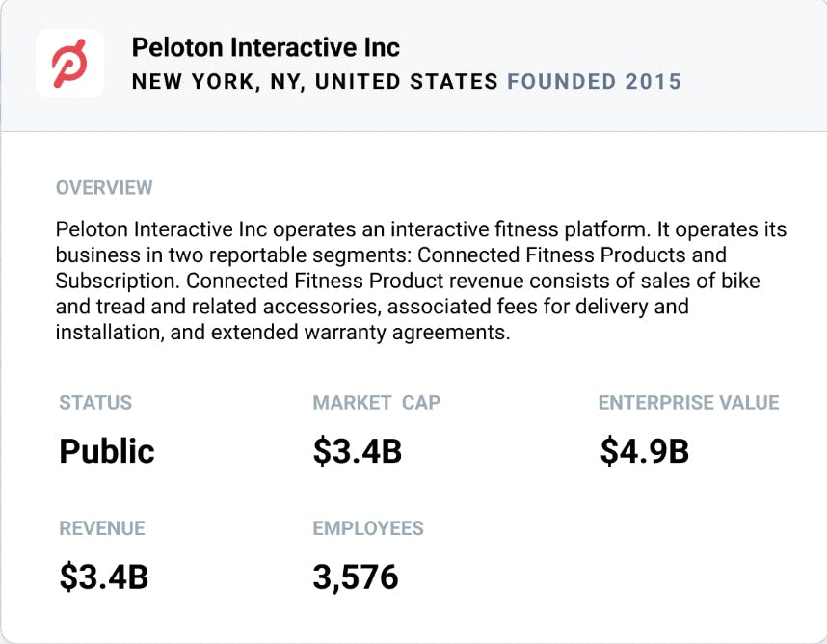827x644 pixels.
Task: Click the Founded 2015 text
Action: [595, 81]
